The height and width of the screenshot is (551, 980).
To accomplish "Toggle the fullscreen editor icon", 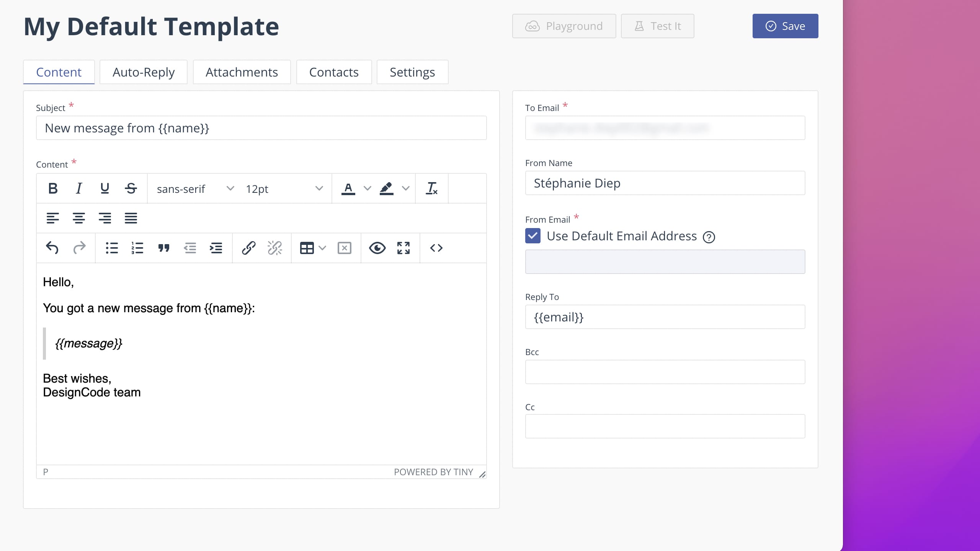I will (x=403, y=248).
